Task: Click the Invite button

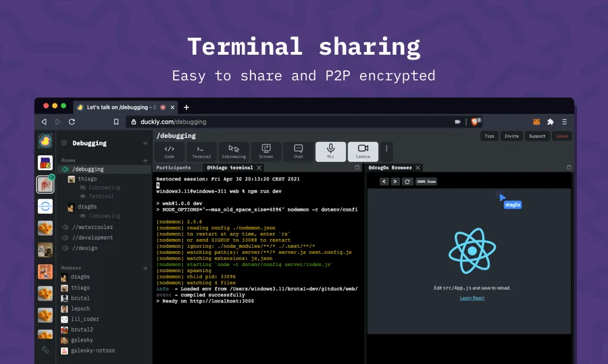Action: coord(511,136)
